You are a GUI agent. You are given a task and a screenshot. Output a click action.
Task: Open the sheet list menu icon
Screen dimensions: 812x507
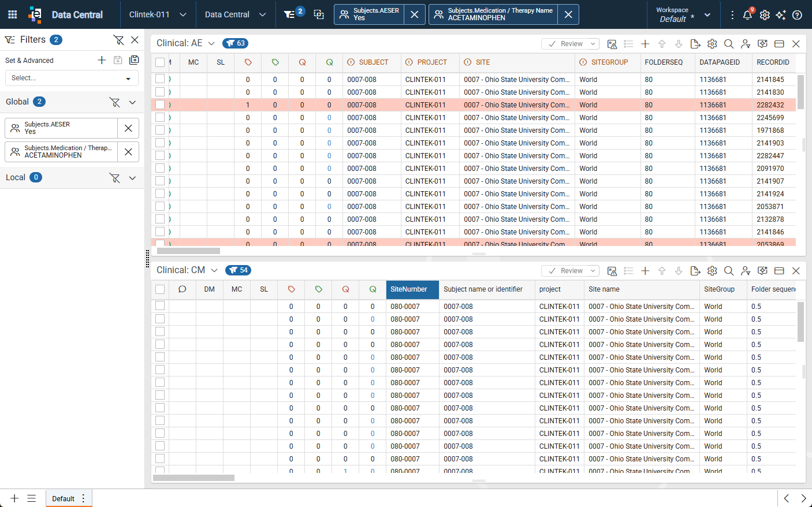[x=32, y=498]
